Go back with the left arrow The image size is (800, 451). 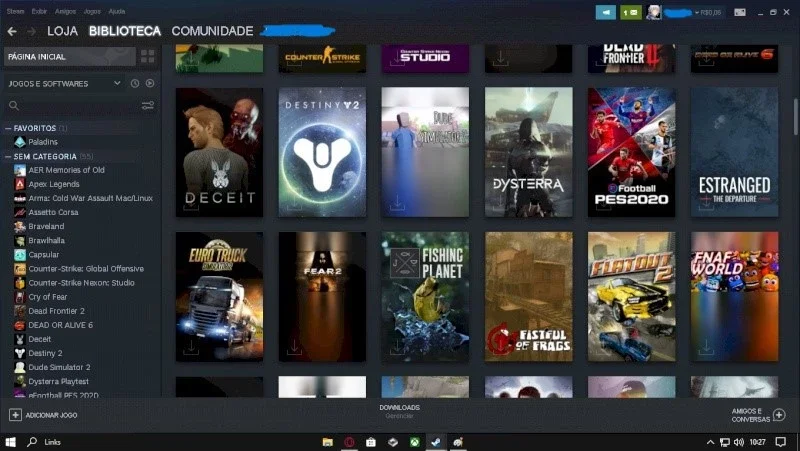click(x=12, y=32)
